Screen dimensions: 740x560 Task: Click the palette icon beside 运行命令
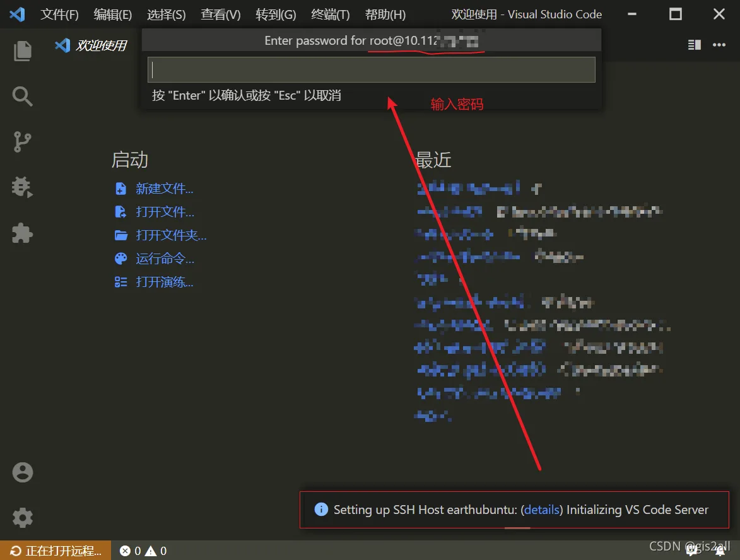pos(121,259)
